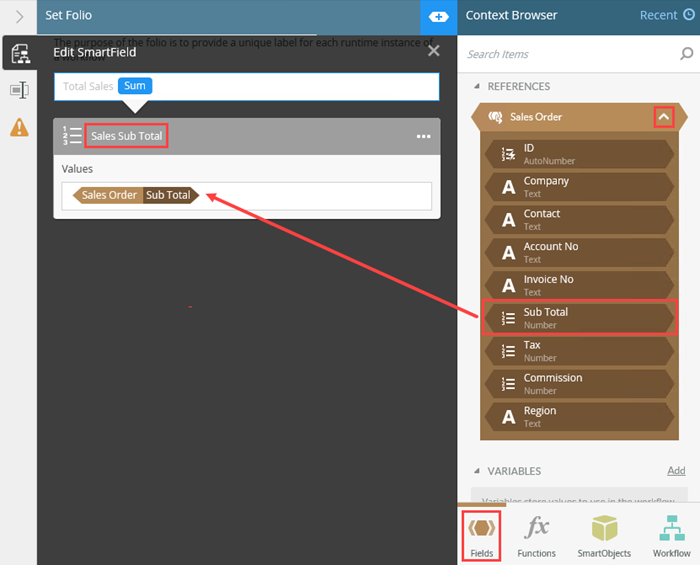Image resolution: width=700 pixels, height=565 pixels.
Task: Expand the collapsed panel chevron beside Set Folio
Action: pyautogui.click(x=19, y=17)
